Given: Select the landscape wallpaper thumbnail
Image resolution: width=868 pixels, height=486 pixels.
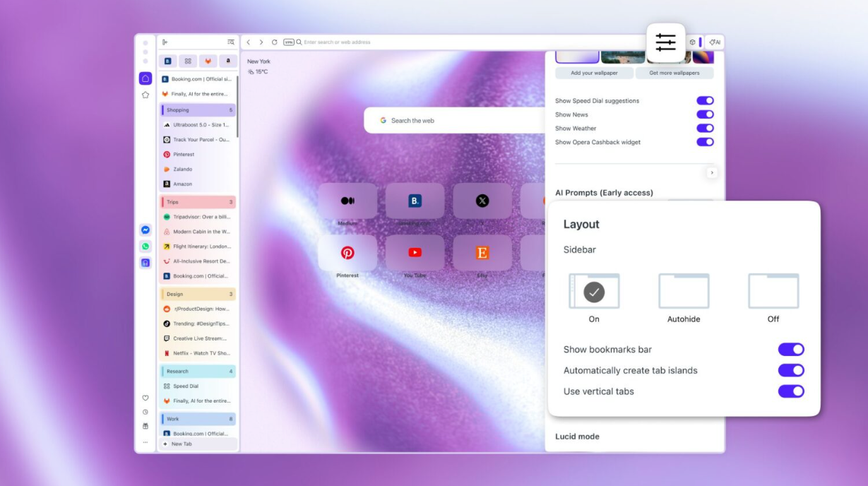Looking at the screenshot, I should tap(623, 57).
